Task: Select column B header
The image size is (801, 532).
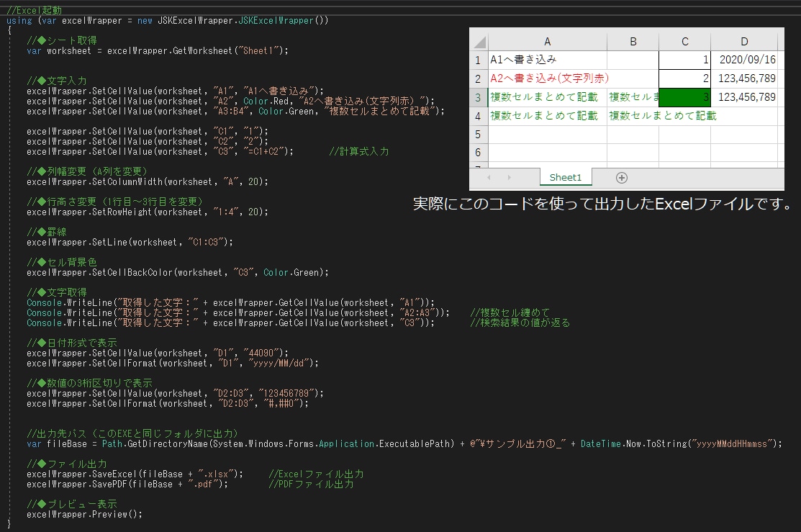Action: coord(633,42)
